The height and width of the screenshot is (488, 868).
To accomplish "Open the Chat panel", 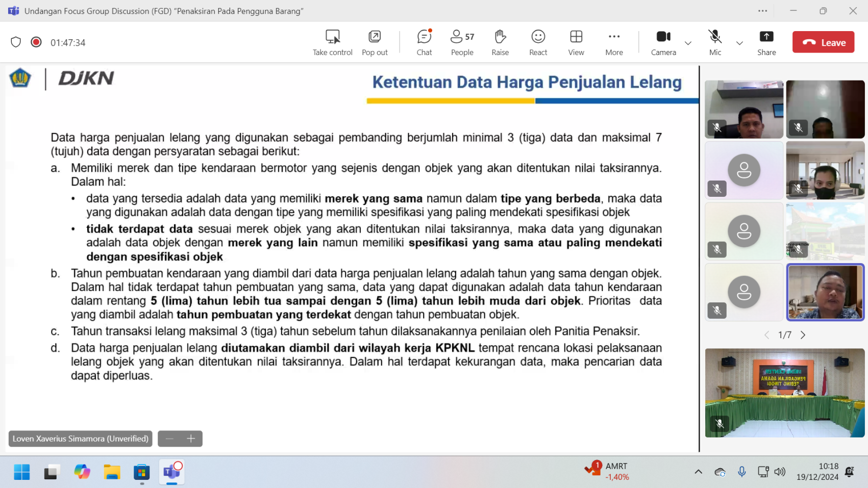I will (424, 42).
